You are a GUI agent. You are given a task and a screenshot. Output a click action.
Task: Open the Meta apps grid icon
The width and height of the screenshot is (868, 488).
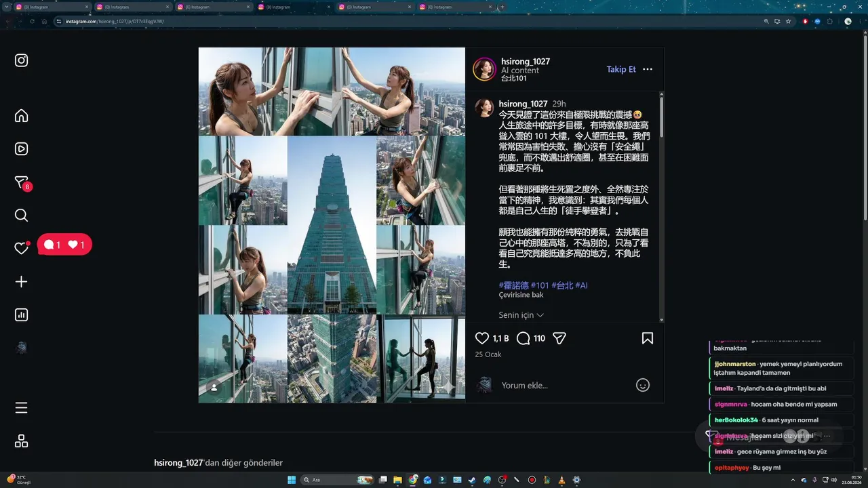(x=22, y=441)
